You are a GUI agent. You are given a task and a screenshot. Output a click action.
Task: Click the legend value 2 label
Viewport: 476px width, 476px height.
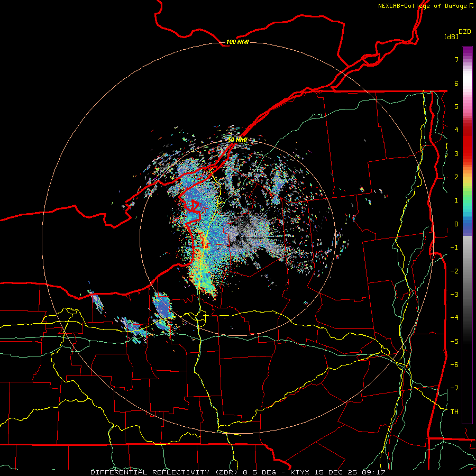[x=456, y=177]
